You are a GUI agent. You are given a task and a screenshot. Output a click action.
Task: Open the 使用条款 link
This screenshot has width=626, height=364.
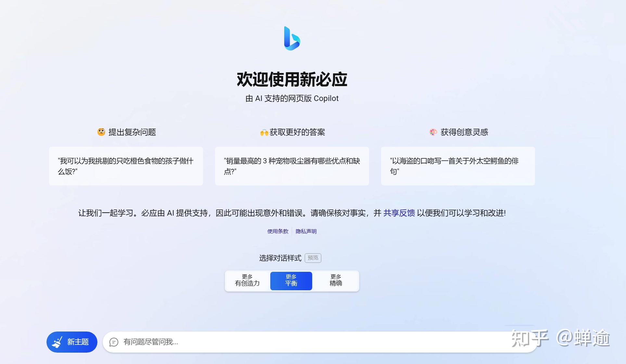pos(277,231)
